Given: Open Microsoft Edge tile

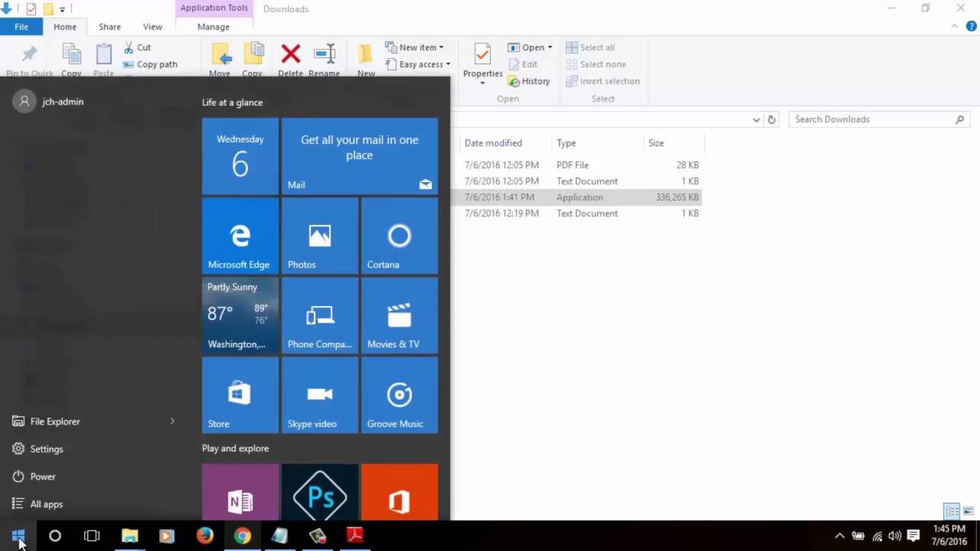Looking at the screenshot, I should pyautogui.click(x=240, y=236).
